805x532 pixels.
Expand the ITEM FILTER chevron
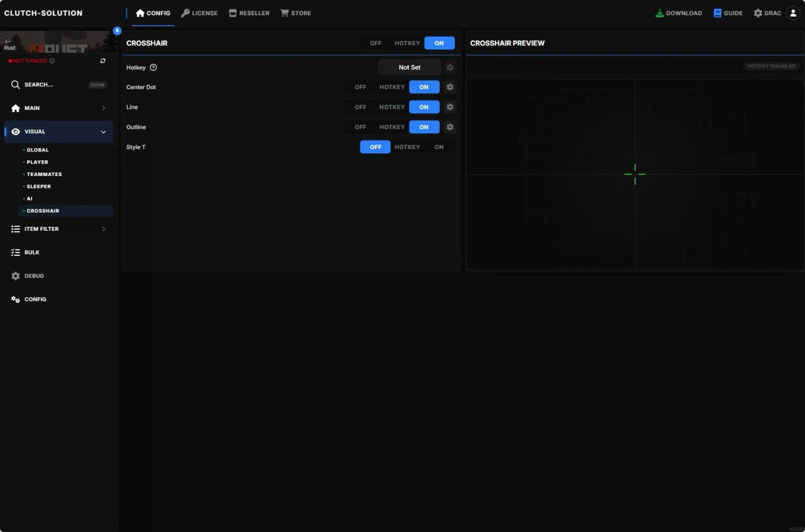click(104, 229)
